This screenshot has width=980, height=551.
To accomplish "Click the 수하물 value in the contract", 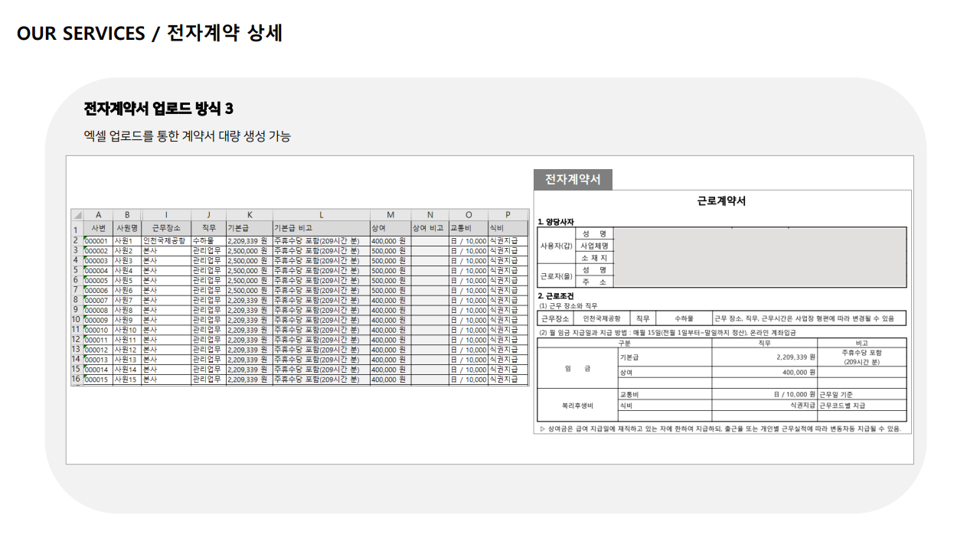I will (684, 318).
